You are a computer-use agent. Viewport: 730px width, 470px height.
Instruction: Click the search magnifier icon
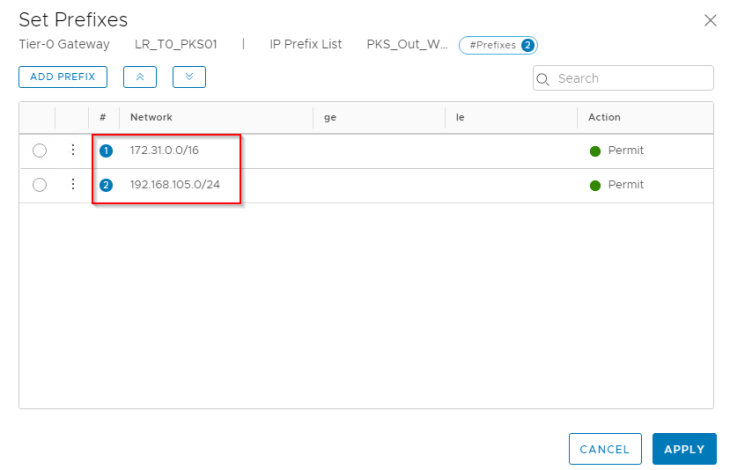click(x=544, y=79)
